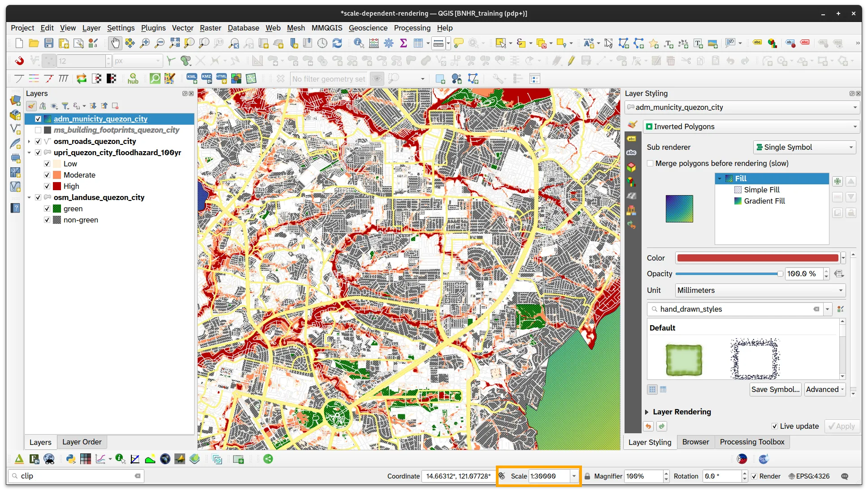The width and height of the screenshot is (868, 492).
Task: Switch to the Layer Order tab
Action: pyautogui.click(x=82, y=442)
